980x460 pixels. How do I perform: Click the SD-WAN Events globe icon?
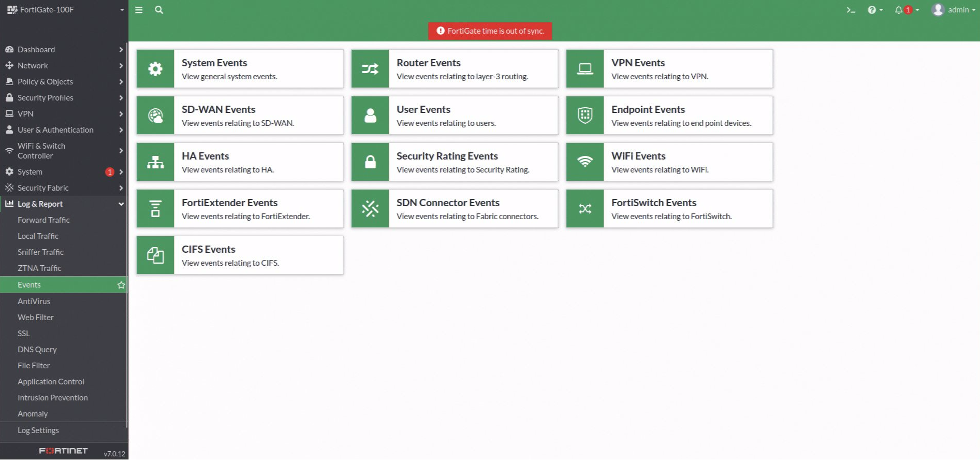tap(155, 116)
